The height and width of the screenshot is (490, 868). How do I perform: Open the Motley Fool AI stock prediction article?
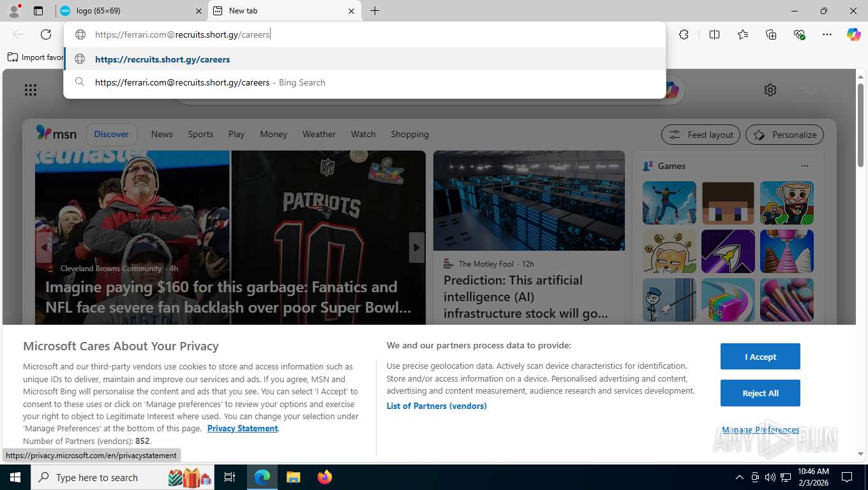pos(526,297)
